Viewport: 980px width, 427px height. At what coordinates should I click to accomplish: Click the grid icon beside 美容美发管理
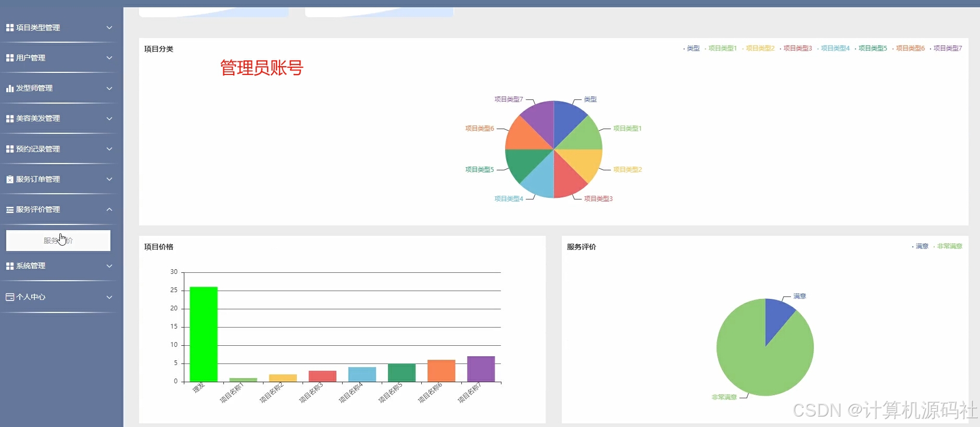click(x=10, y=119)
